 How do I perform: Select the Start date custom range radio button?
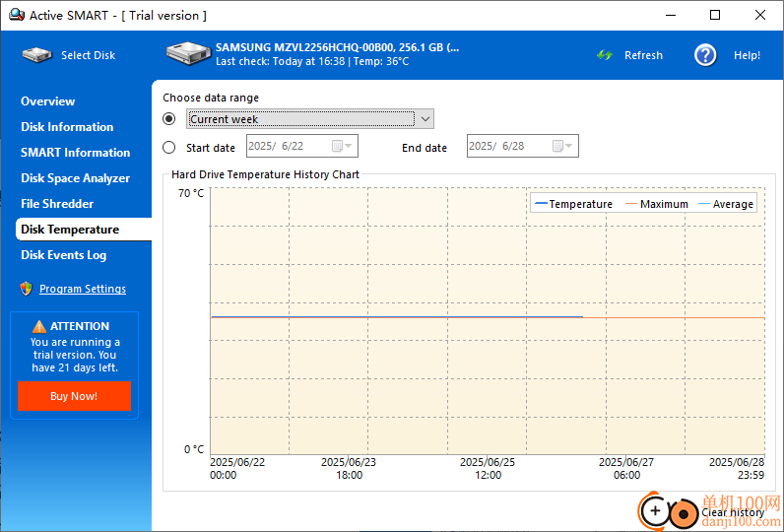pyautogui.click(x=169, y=148)
